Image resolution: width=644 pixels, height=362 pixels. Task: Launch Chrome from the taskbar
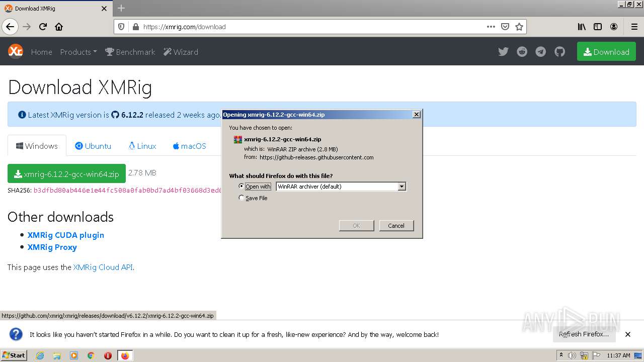pyautogui.click(x=91, y=355)
